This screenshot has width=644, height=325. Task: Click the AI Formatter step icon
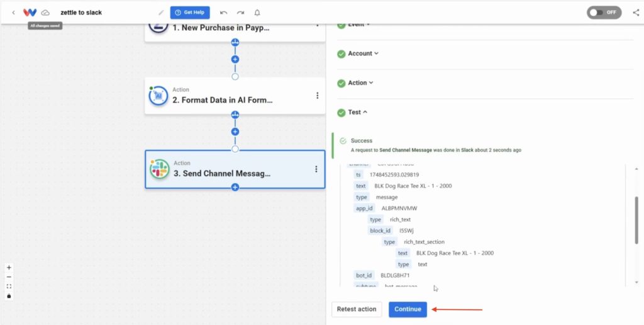tap(158, 96)
